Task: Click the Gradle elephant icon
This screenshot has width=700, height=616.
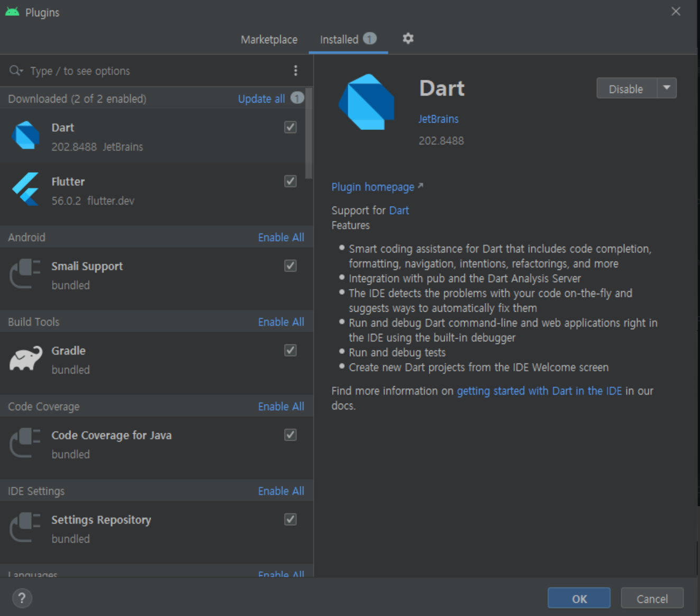Action: 25,358
